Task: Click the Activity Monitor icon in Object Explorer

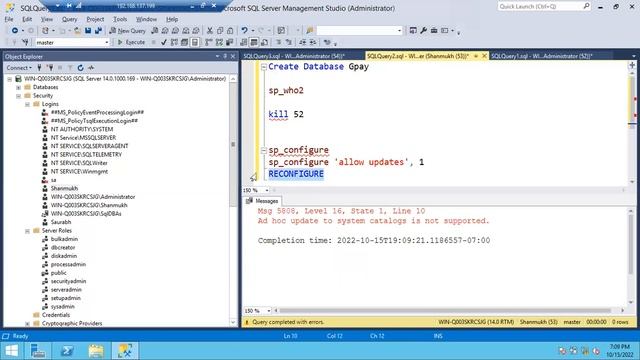Action: tap(91, 68)
